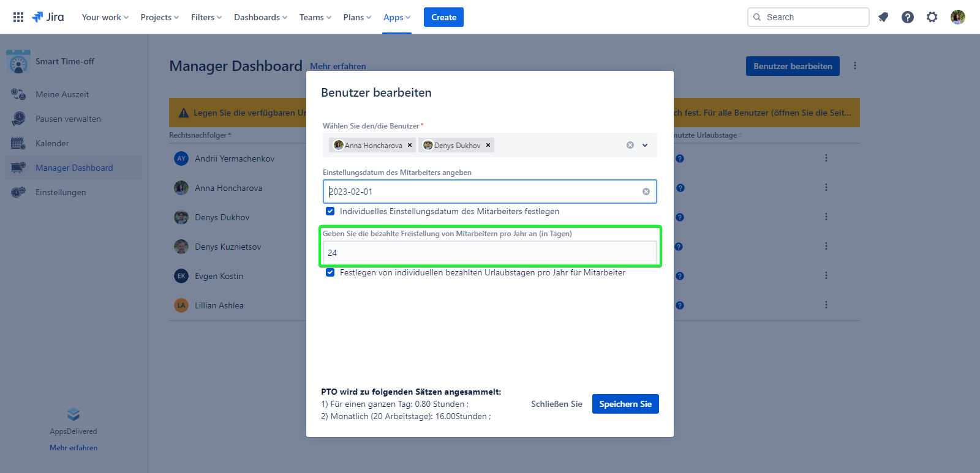Click the user profile avatar
980x473 pixels.
pos(957,17)
